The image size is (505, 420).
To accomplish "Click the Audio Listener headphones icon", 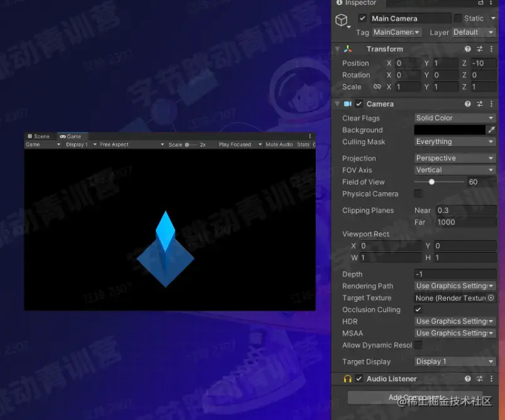I will [x=348, y=379].
